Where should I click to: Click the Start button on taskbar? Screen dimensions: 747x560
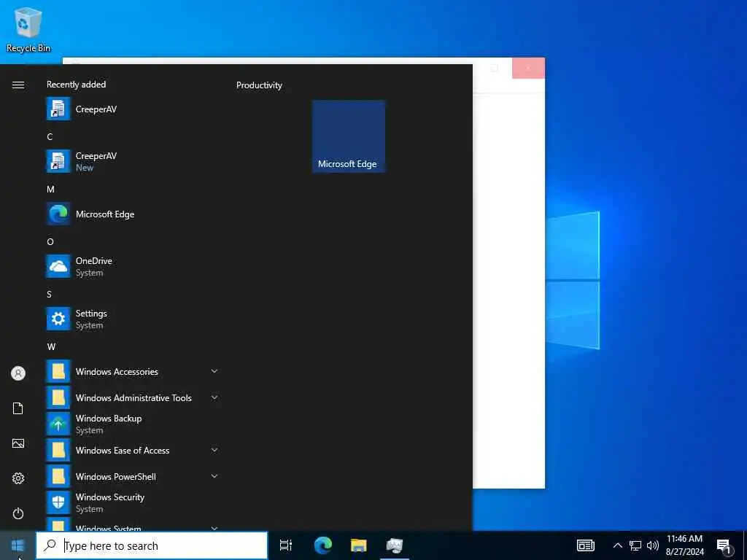point(18,545)
